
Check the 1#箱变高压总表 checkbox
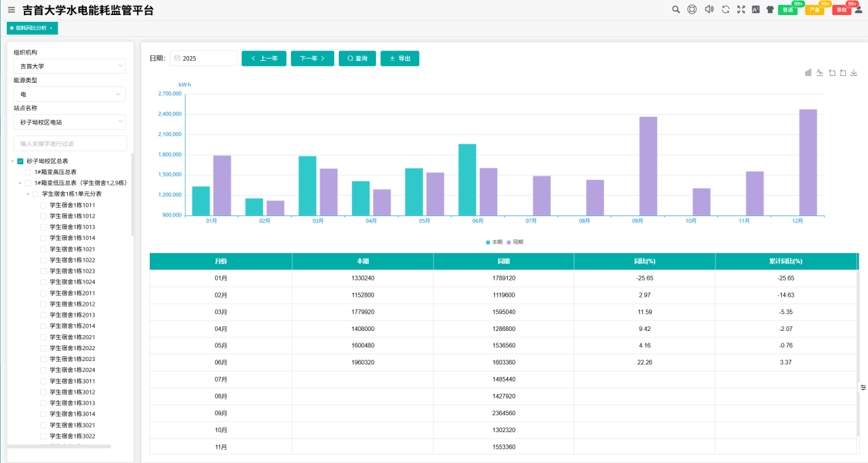tap(28, 172)
